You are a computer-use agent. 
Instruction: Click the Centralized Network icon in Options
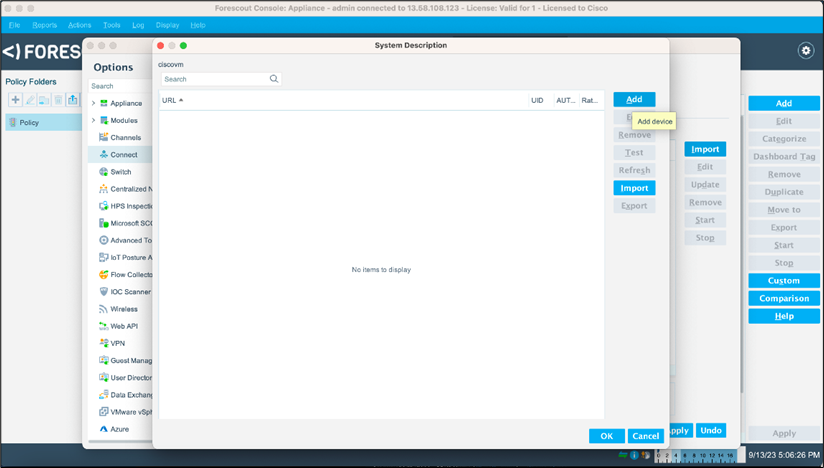(x=104, y=189)
